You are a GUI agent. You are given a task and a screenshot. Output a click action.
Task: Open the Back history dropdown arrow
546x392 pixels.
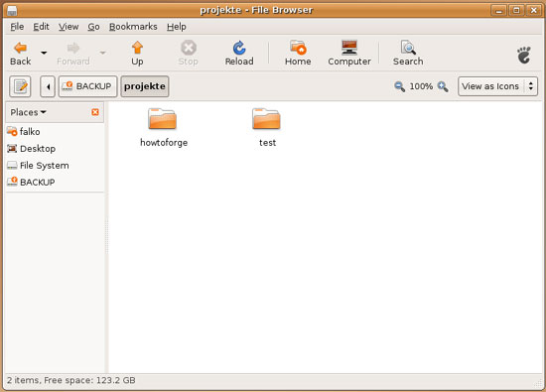coord(44,53)
